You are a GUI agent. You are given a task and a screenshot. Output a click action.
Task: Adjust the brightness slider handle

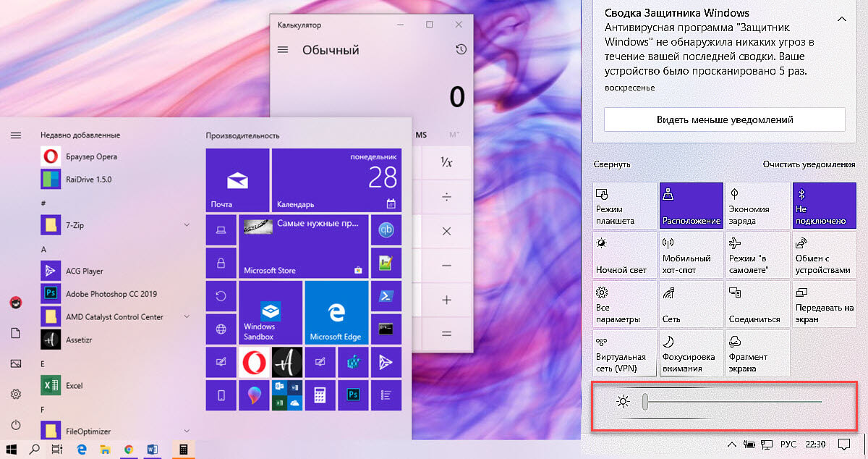[x=644, y=401]
